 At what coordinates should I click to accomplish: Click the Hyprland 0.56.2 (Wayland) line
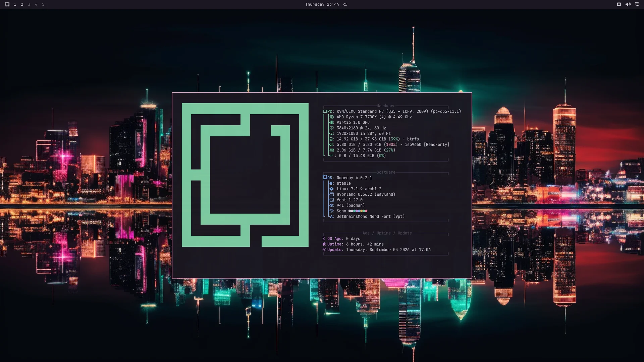[x=366, y=194]
